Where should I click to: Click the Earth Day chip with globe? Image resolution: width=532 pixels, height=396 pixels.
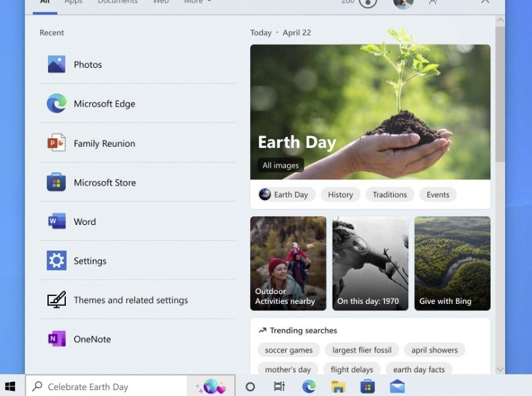286,195
